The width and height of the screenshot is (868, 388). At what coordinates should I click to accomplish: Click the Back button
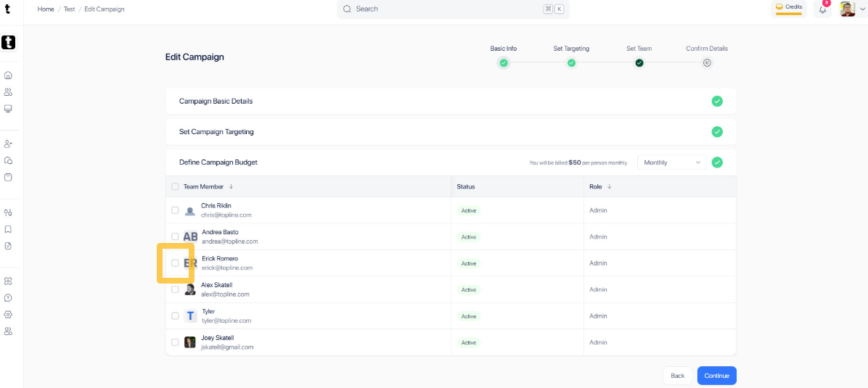pyautogui.click(x=678, y=375)
